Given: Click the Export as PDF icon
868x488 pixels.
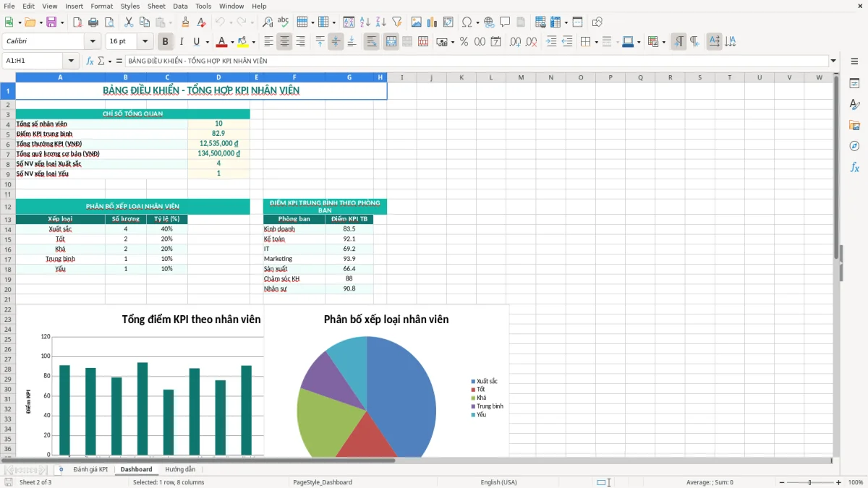Looking at the screenshot, I should click(77, 22).
